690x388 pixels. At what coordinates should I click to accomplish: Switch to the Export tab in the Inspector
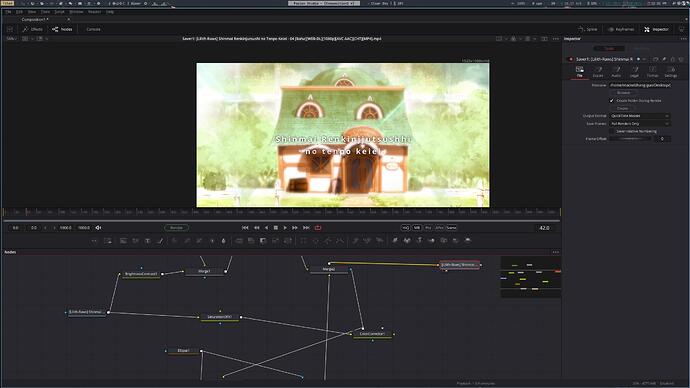(x=598, y=72)
